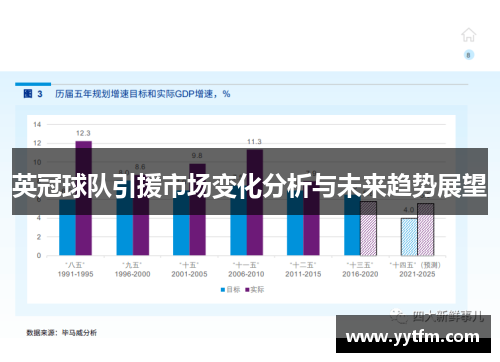Click the 2016-2020 axis label
Image resolution: width=500 pixels, height=362 pixels.
[360, 274]
